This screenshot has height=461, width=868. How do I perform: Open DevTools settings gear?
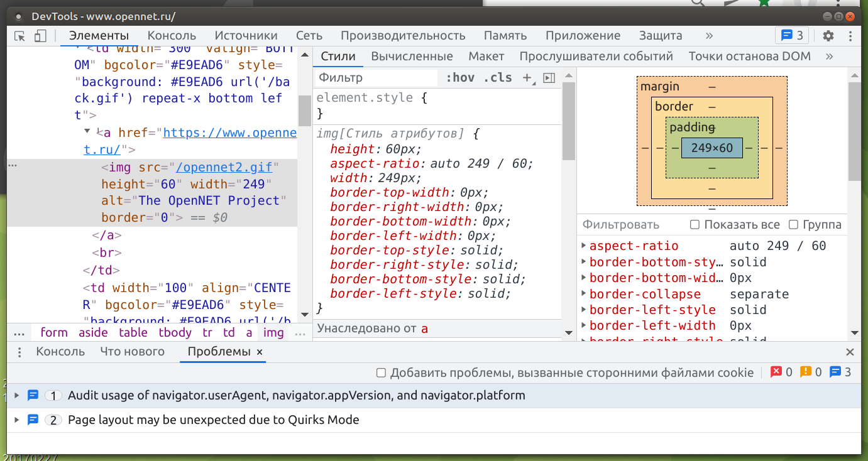click(x=828, y=36)
